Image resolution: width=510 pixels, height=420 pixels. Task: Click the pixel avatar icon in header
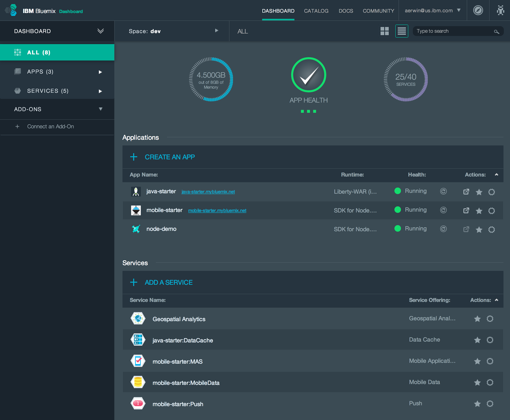coord(500,10)
